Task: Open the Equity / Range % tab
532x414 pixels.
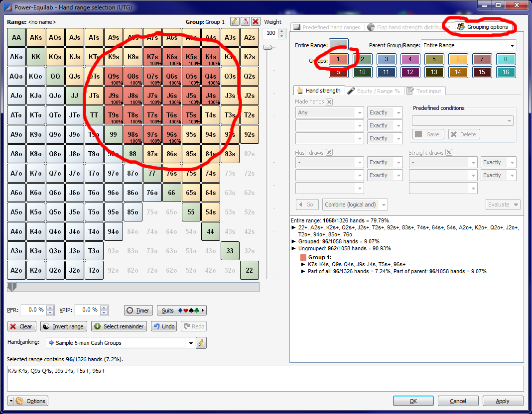Action: tap(374, 91)
